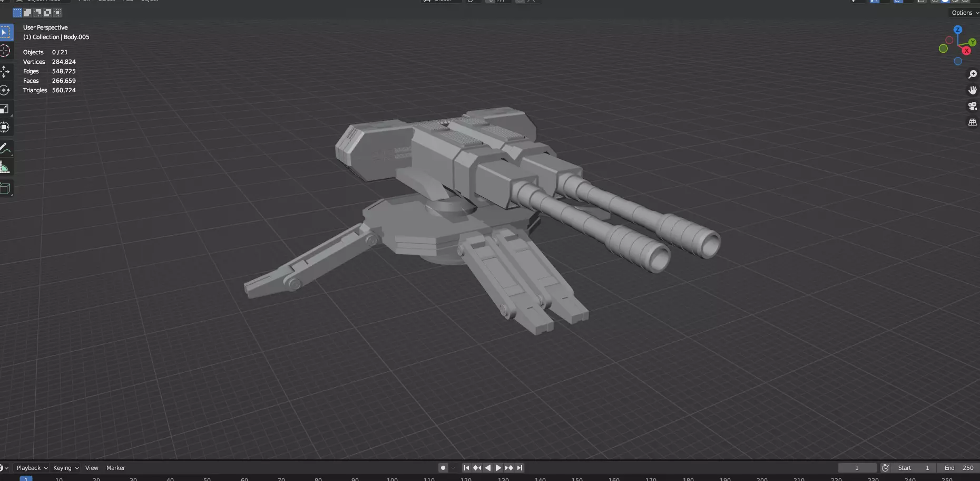980x481 pixels.
Task: Click the zoom magnifier in viewport
Action: pyautogui.click(x=973, y=74)
